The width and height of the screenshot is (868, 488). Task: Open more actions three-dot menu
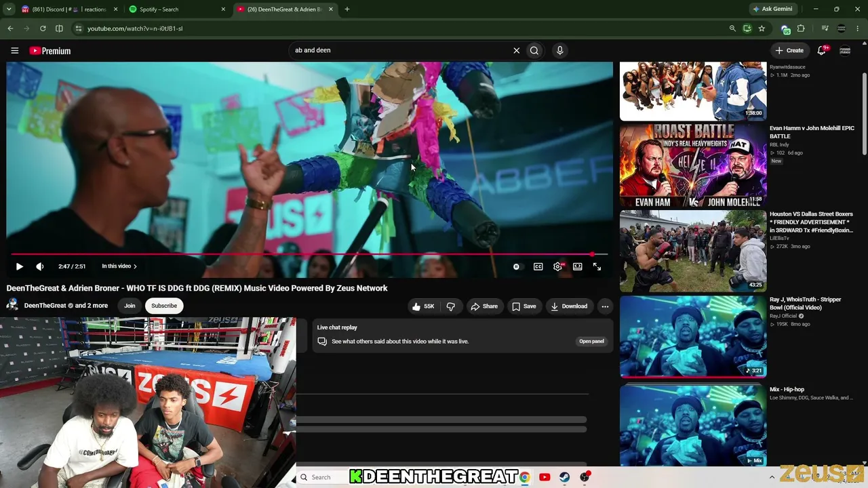605,306
